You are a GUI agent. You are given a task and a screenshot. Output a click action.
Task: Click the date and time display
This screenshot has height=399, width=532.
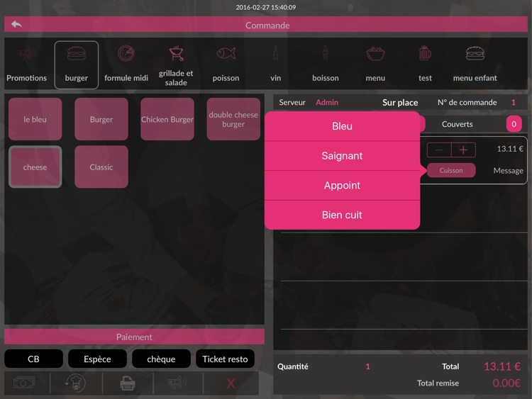point(266,7)
